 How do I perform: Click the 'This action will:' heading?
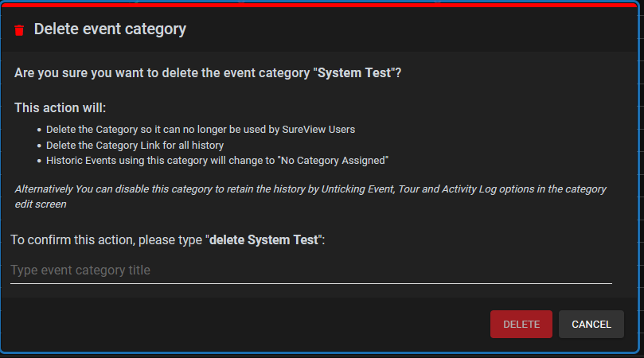click(x=60, y=108)
